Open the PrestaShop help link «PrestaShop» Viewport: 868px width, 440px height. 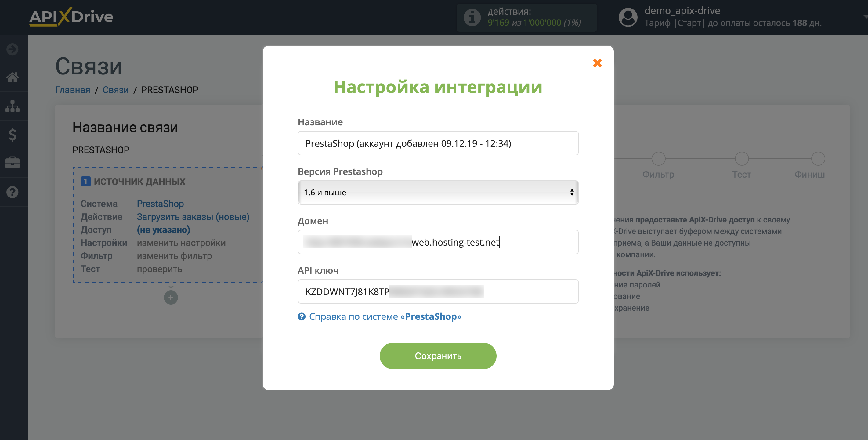385,317
